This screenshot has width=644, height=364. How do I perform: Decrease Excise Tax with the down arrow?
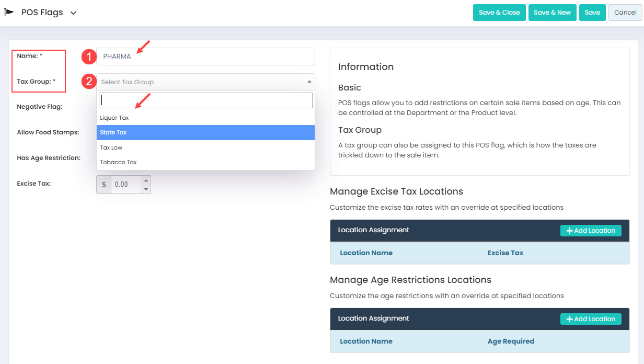[146, 189]
